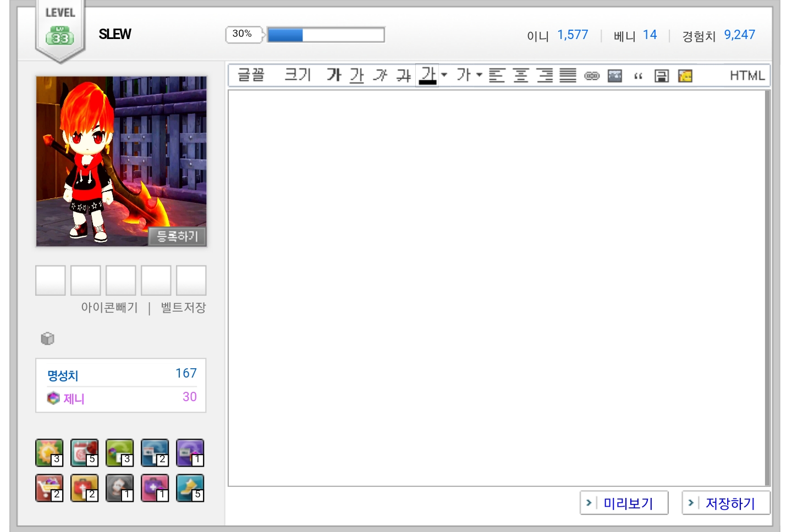Click the 저장하기 save button
The width and height of the screenshot is (792, 532).
pos(726,503)
